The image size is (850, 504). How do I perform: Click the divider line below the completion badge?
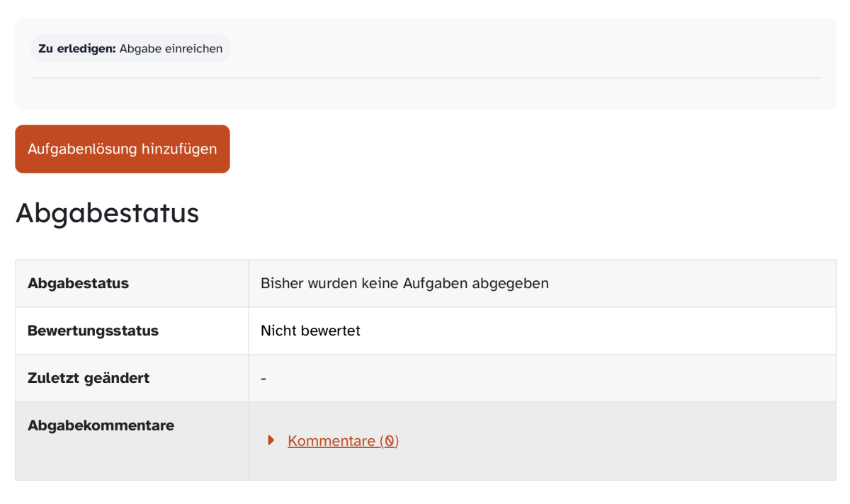pos(426,78)
